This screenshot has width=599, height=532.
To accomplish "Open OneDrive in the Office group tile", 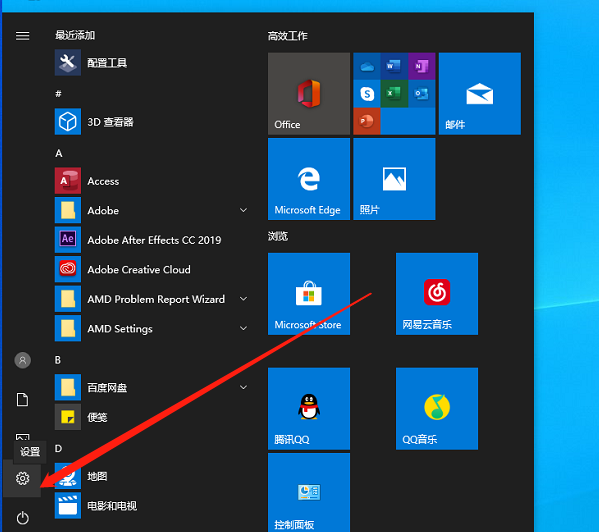I will 367,66.
